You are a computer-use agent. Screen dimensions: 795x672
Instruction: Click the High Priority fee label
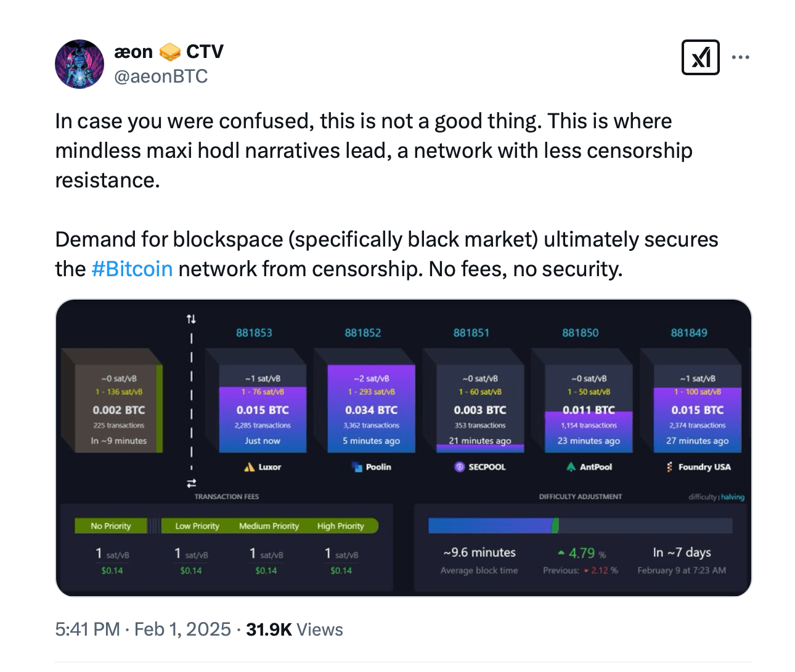coord(340,526)
